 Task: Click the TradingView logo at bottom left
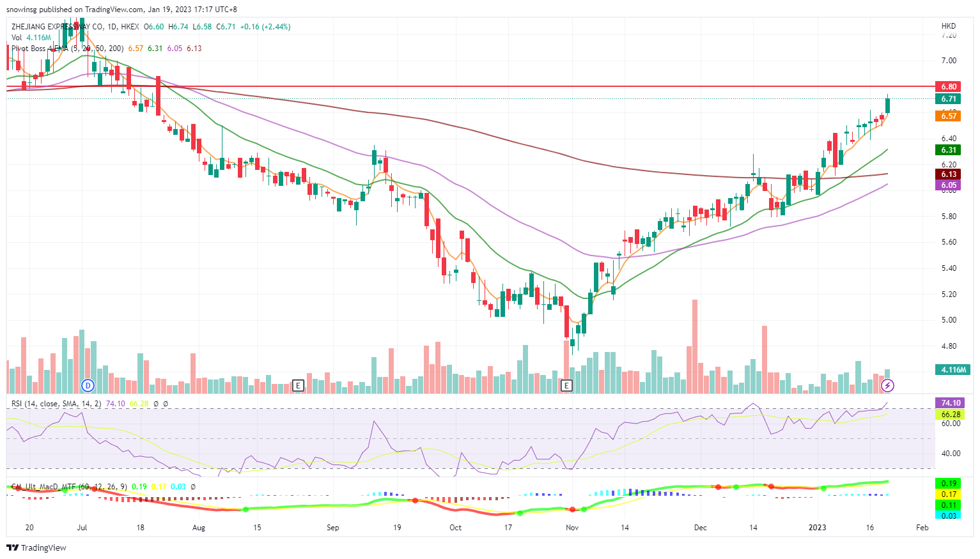[36, 548]
